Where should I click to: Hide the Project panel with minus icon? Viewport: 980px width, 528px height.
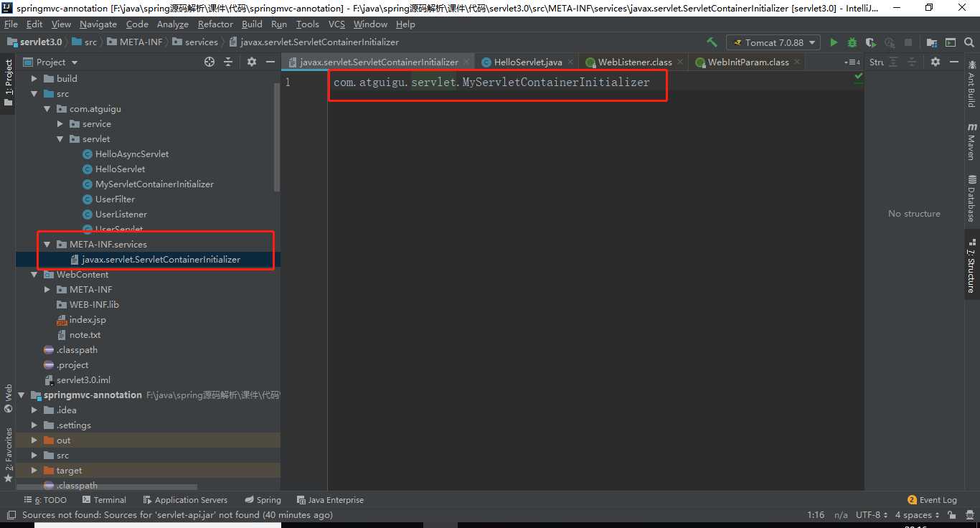[270, 62]
